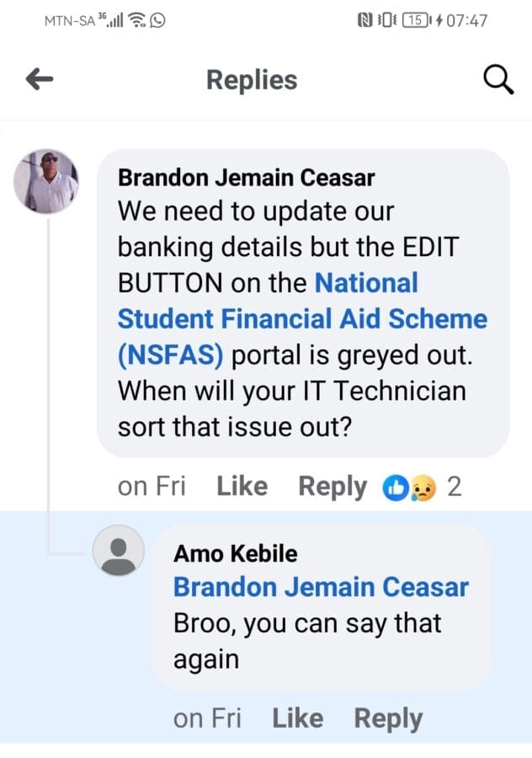View the thumbs-up reaction icon
The height and width of the screenshot is (758, 532).
[396, 488]
